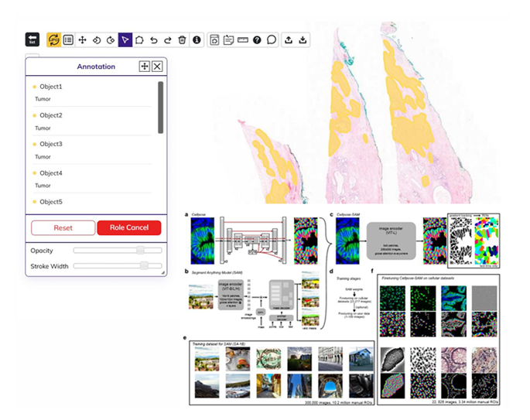This screenshot has height=420, width=530.
Task: Open the information icon
Action: tap(197, 40)
